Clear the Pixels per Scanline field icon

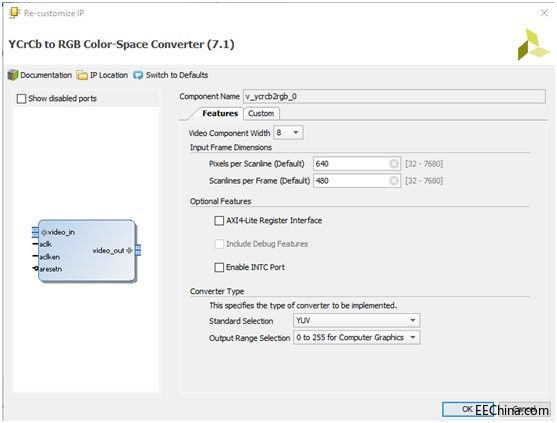click(394, 164)
